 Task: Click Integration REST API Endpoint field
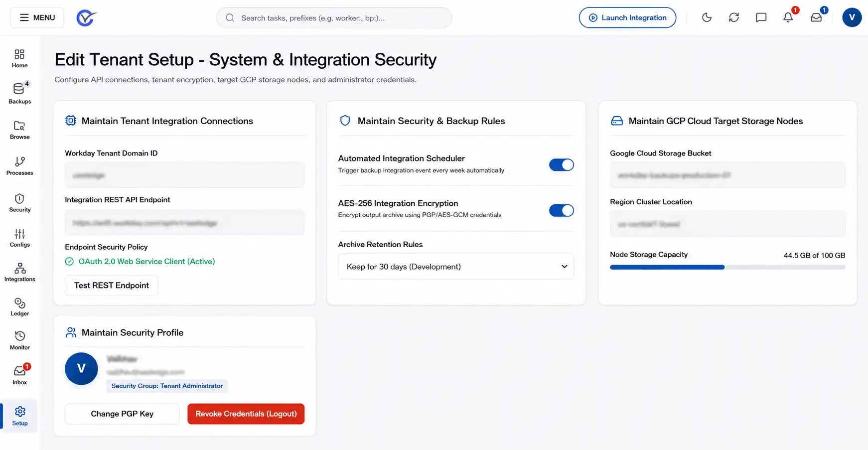click(x=184, y=222)
